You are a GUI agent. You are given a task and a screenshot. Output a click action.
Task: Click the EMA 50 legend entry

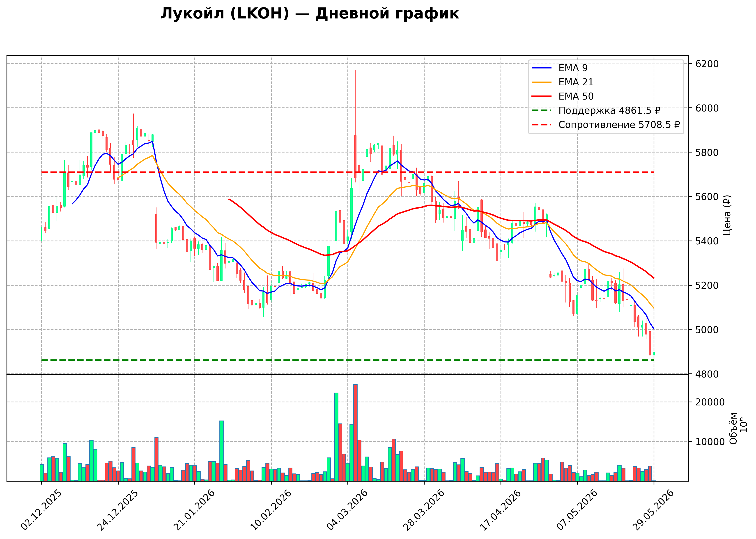563,96
